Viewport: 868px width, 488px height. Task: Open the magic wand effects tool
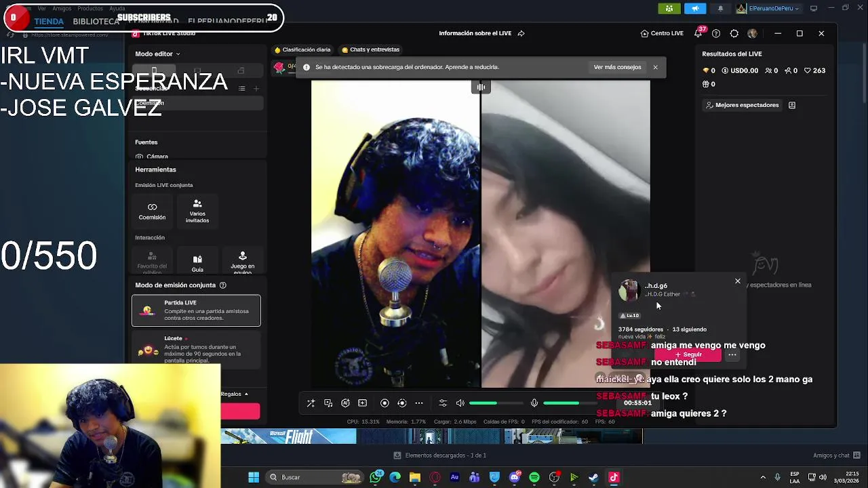311,403
